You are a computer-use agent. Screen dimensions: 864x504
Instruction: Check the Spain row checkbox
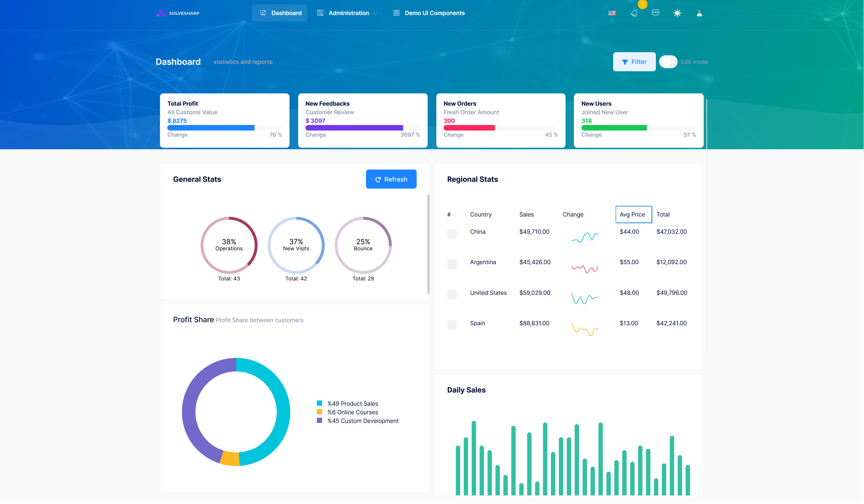452,325
